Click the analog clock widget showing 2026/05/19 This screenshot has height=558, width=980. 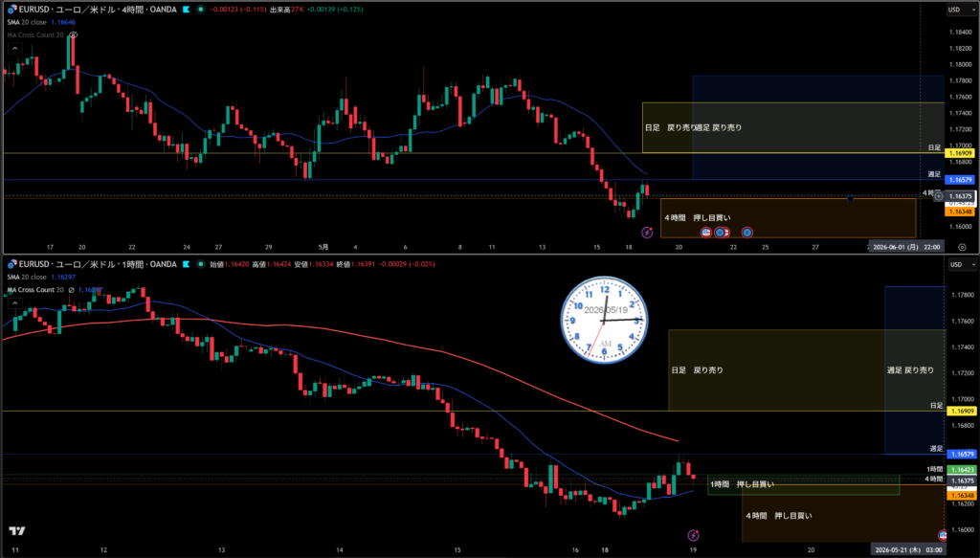604,320
